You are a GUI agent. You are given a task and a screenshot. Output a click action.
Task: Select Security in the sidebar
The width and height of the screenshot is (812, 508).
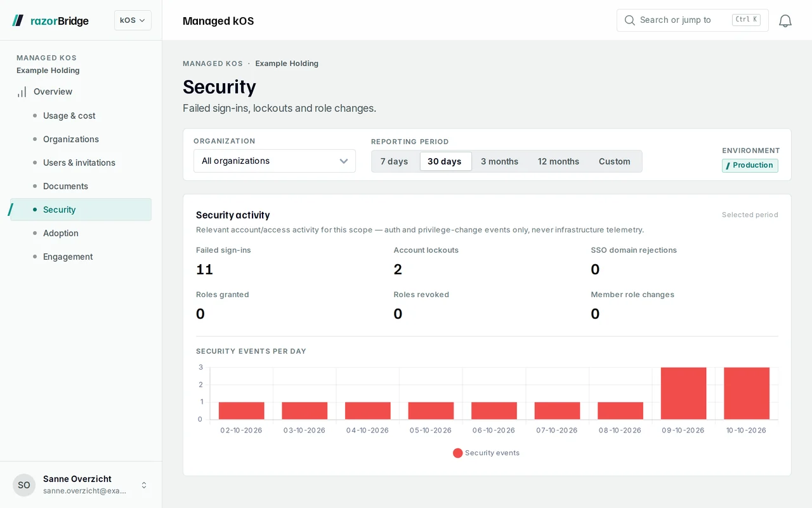point(81,210)
